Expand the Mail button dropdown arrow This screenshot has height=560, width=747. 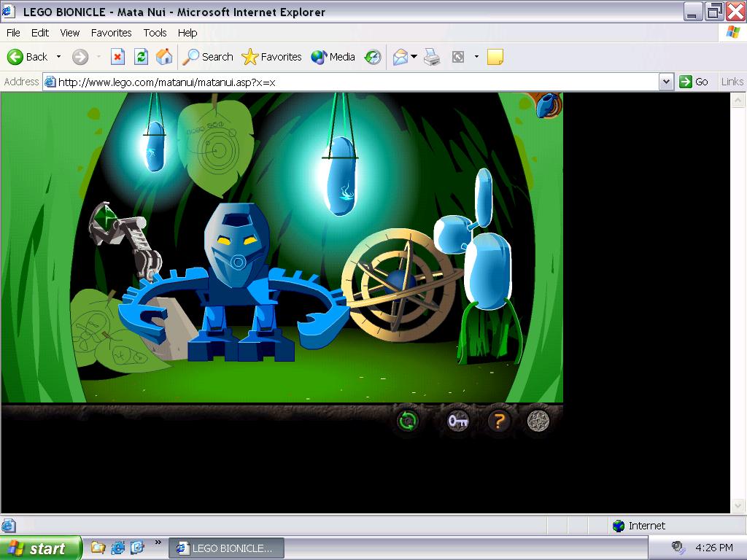pyautogui.click(x=414, y=57)
